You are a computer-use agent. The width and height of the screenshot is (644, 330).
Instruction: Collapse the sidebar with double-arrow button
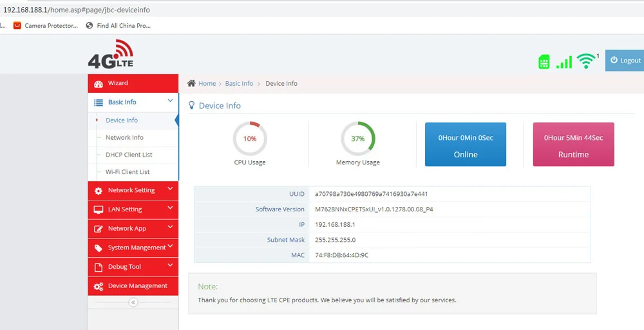tap(133, 302)
